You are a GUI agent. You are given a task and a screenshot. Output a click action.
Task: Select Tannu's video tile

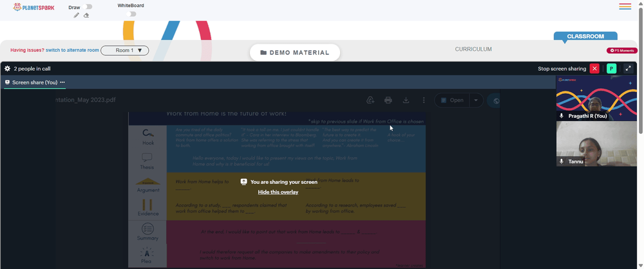coord(596,144)
